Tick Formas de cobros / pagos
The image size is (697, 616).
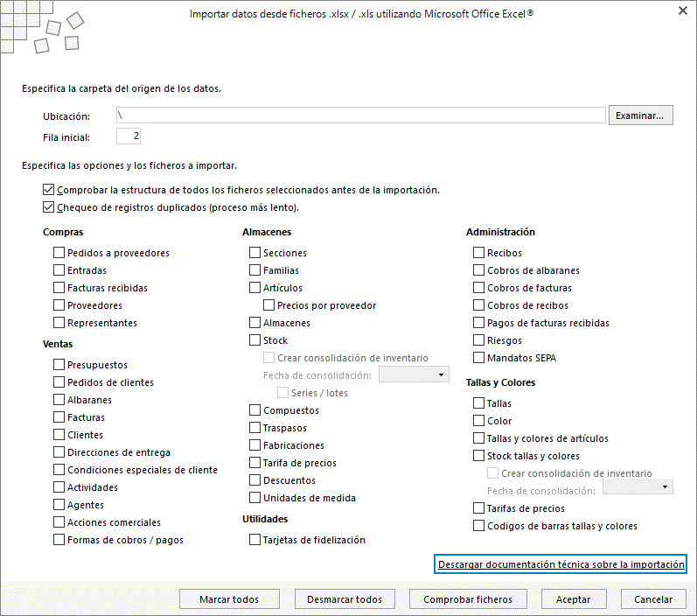(59, 540)
